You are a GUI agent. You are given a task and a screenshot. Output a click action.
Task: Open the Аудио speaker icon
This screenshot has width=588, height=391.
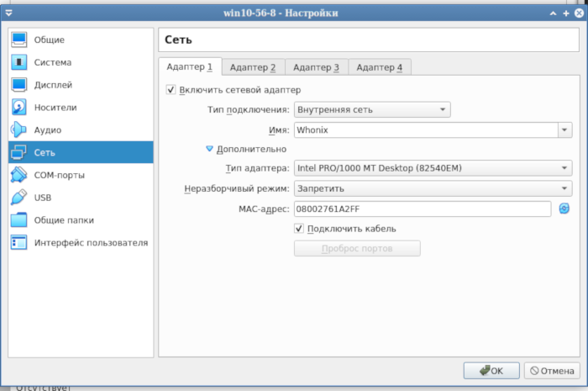coord(19,130)
